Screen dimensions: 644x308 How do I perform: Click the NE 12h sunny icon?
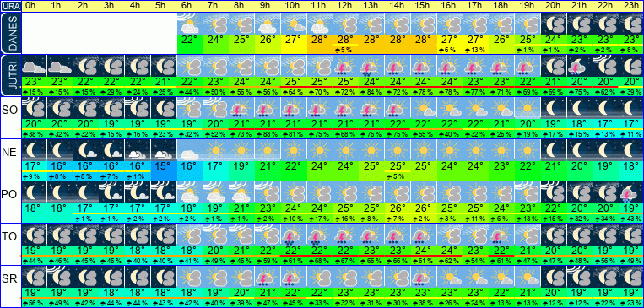[x=346, y=149]
